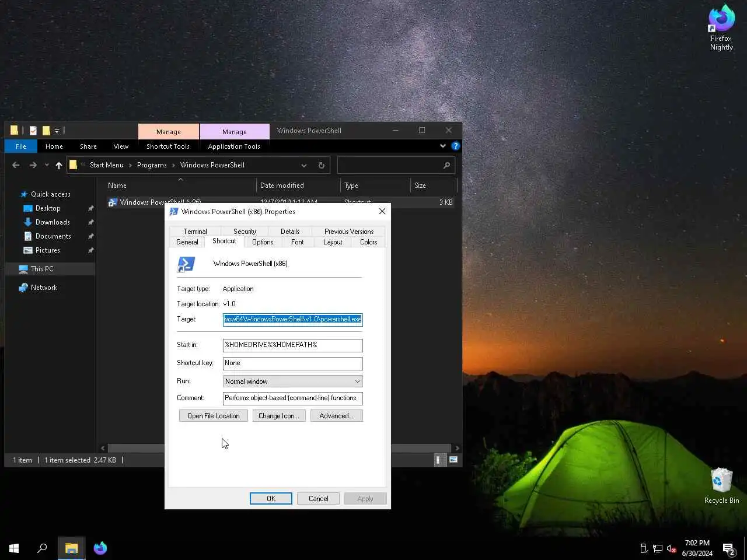The width and height of the screenshot is (747, 560).
Task: Open the File menu in Explorer
Action: tap(21, 146)
